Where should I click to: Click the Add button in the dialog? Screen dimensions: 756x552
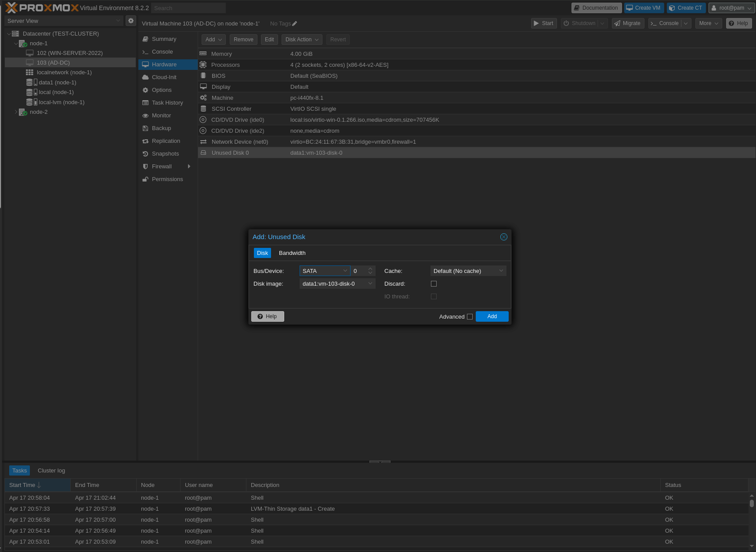point(492,316)
